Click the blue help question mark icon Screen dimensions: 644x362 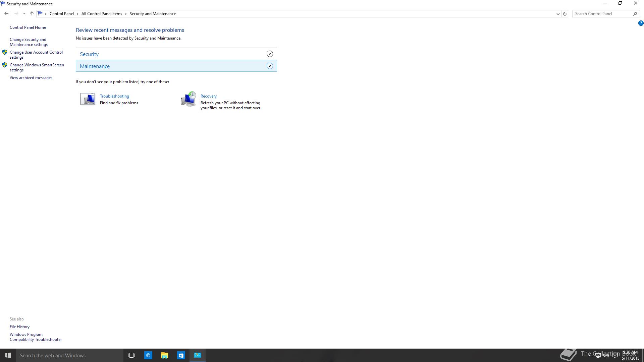pyautogui.click(x=641, y=23)
